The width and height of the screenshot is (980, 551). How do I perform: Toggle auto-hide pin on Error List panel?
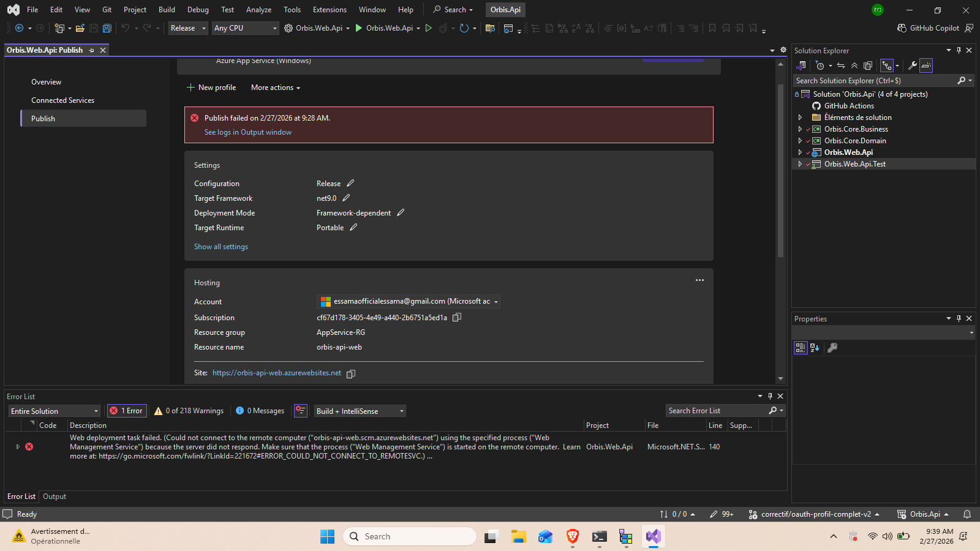click(771, 396)
